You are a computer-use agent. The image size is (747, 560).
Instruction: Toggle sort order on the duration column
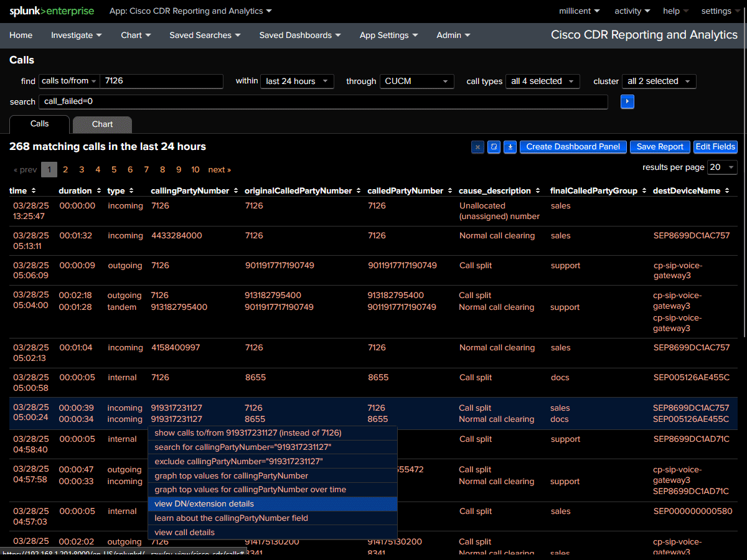99,190
